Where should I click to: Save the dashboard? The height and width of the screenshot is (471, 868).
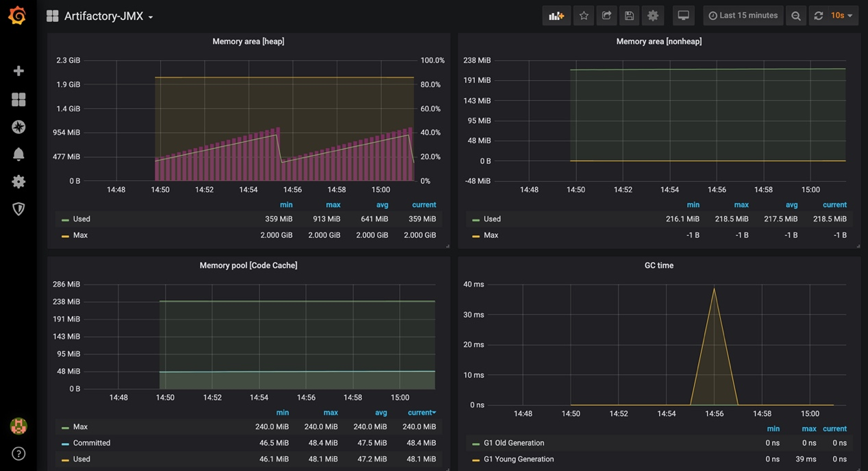[629, 16]
